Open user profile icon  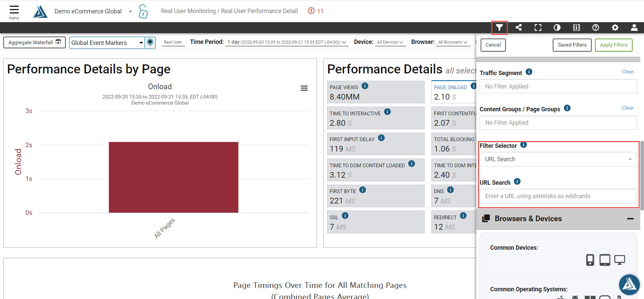tap(634, 27)
